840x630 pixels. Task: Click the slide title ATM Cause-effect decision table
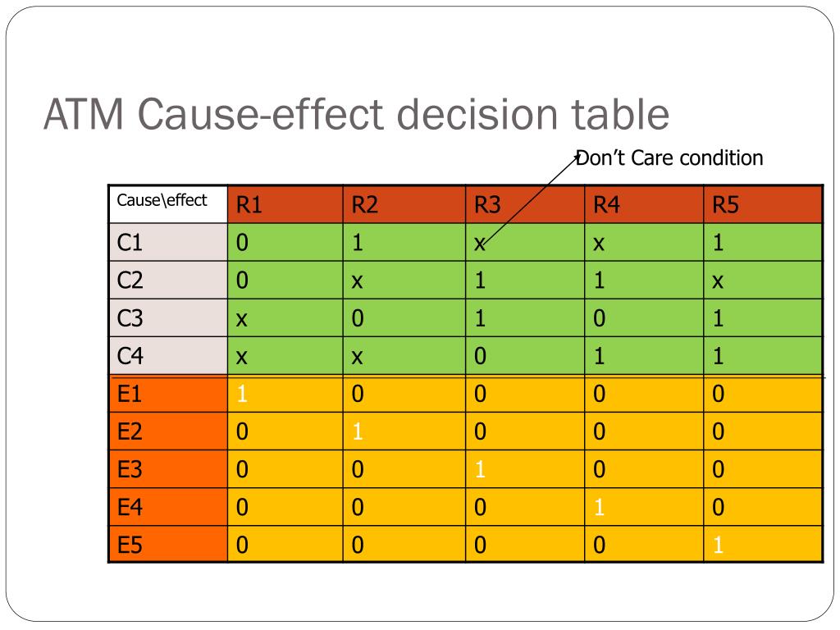(356, 114)
